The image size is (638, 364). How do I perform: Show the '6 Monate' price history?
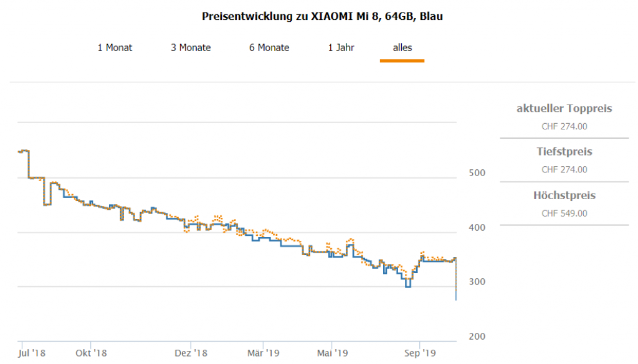tap(269, 47)
